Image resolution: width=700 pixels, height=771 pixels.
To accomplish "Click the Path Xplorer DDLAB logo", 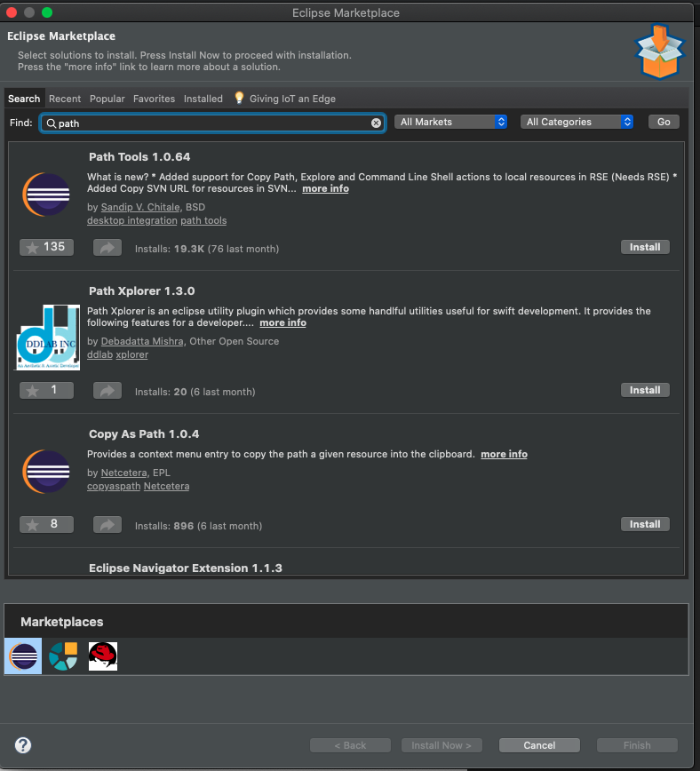I will tap(48, 338).
